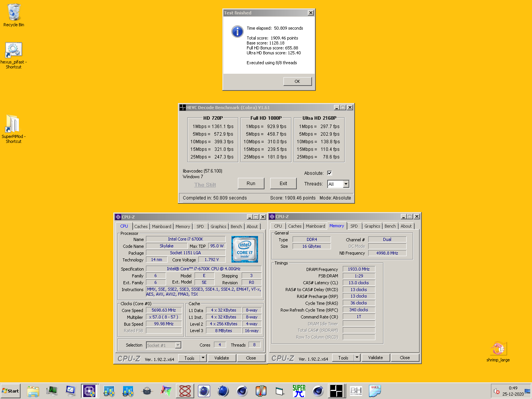
Task: Open the computer display taskbar icon
Action: point(71,391)
